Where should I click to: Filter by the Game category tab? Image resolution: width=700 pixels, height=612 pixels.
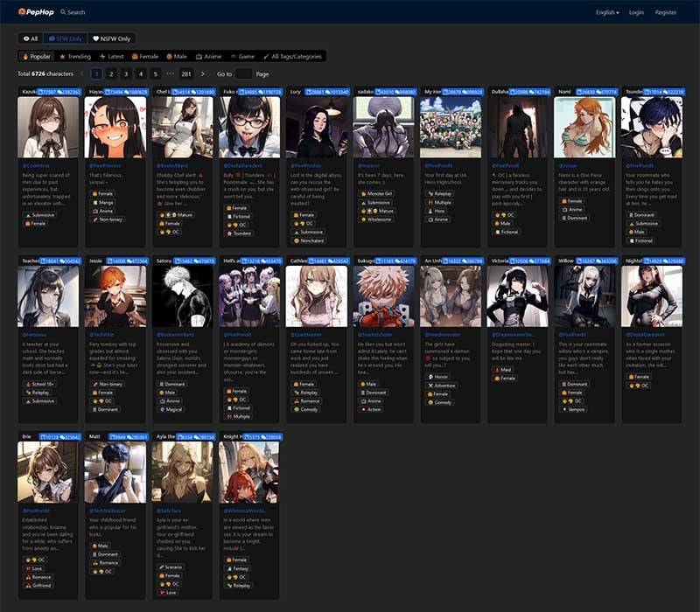point(242,56)
